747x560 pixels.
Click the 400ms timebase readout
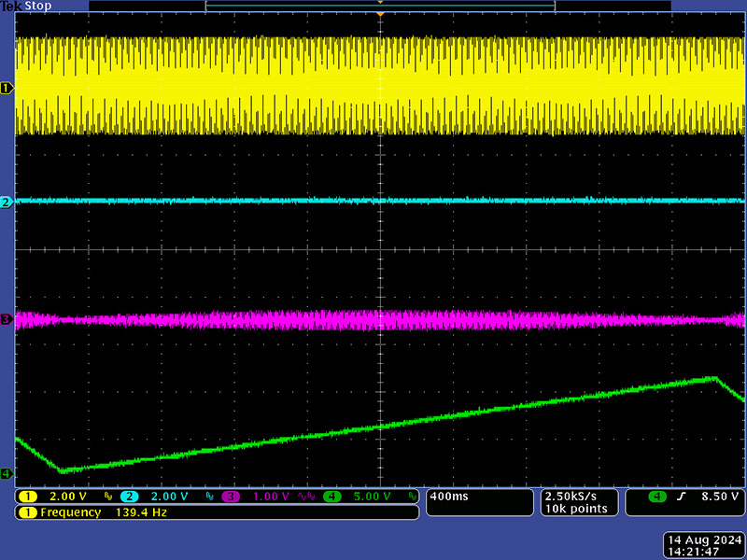[x=449, y=497]
